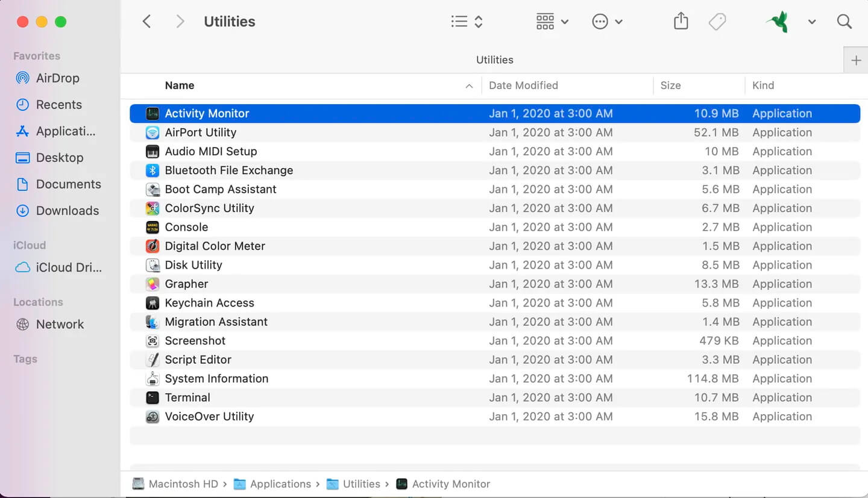Click the Bluetooth File Exchange icon
The image size is (868, 498).
tap(153, 170)
